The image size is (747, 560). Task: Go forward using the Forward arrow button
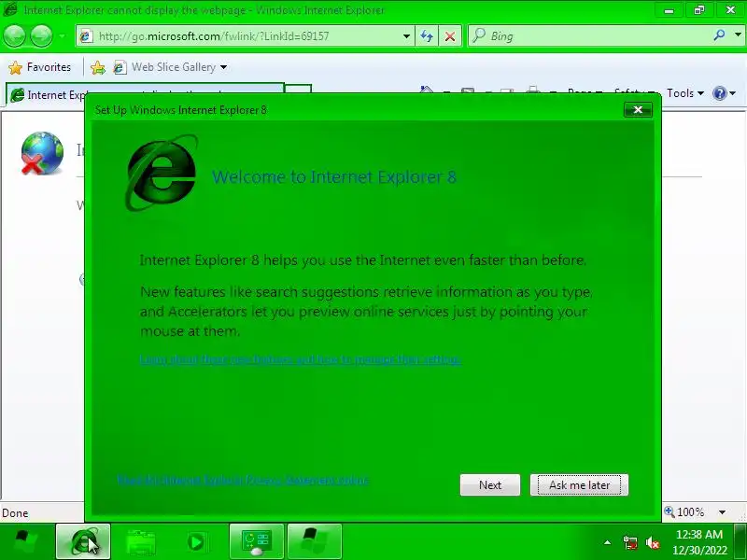pyautogui.click(x=41, y=36)
